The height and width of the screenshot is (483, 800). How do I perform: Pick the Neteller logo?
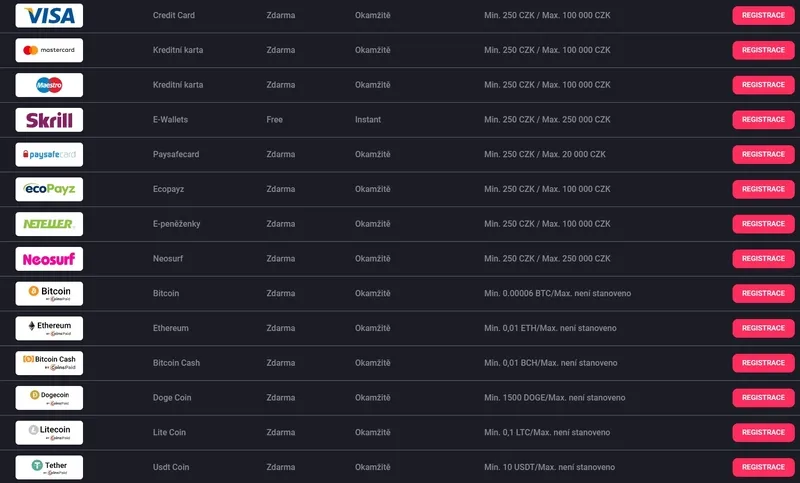coord(49,224)
